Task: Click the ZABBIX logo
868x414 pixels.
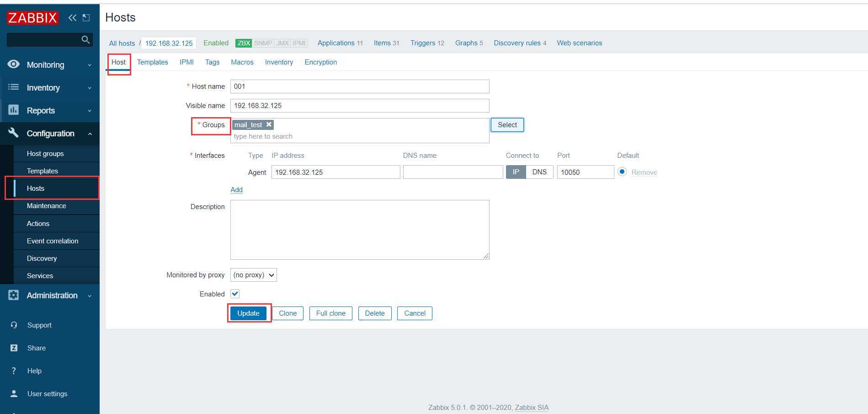Action: 32,18
